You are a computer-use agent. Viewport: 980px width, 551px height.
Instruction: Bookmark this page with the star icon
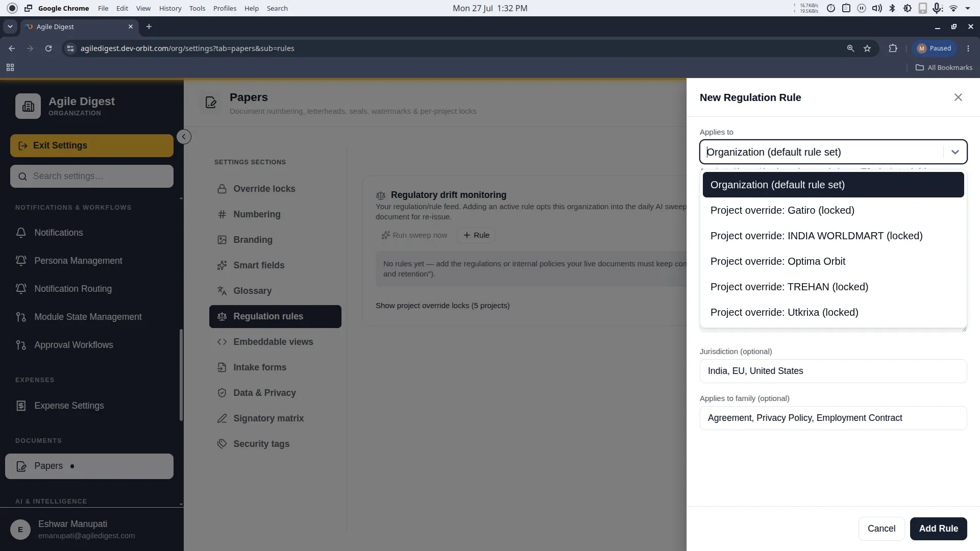867,48
